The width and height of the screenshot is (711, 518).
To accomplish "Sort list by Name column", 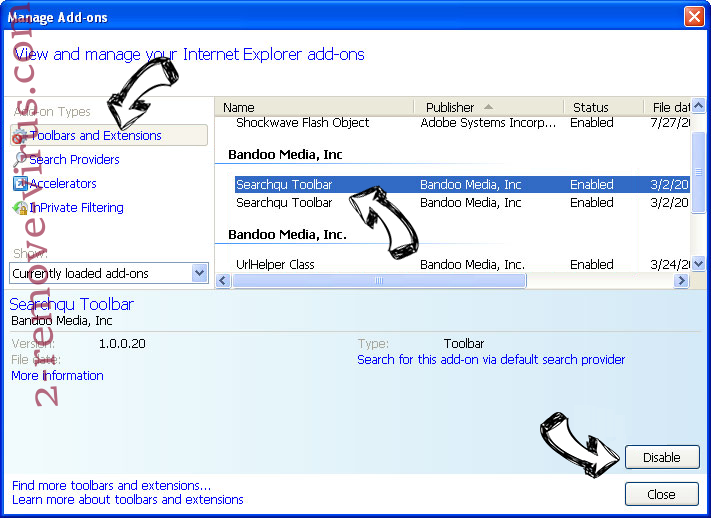I will tap(314, 108).
